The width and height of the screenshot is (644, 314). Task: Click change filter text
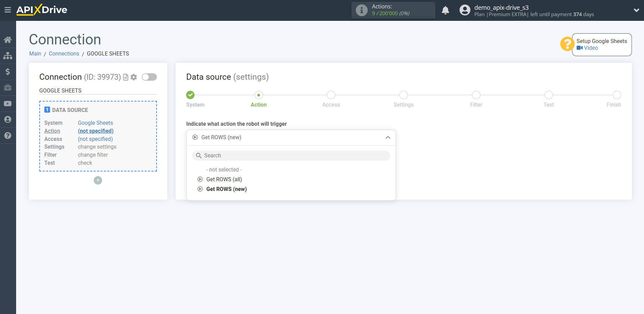tap(93, 155)
